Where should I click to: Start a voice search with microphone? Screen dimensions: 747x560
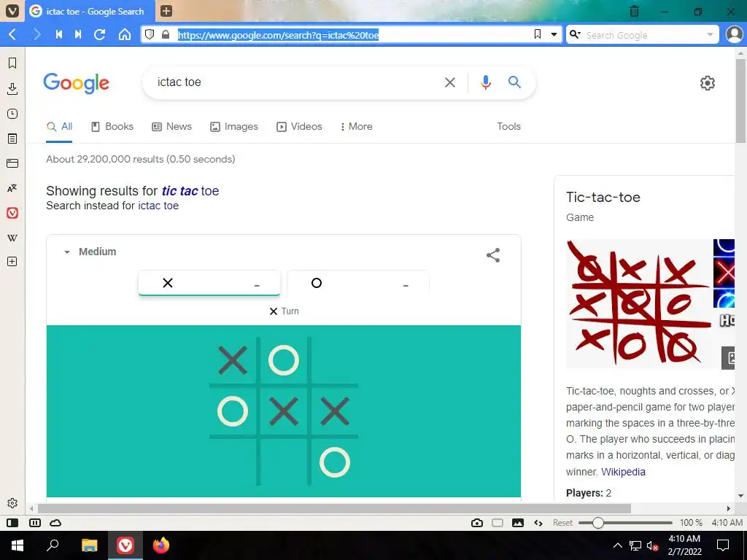(x=485, y=82)
